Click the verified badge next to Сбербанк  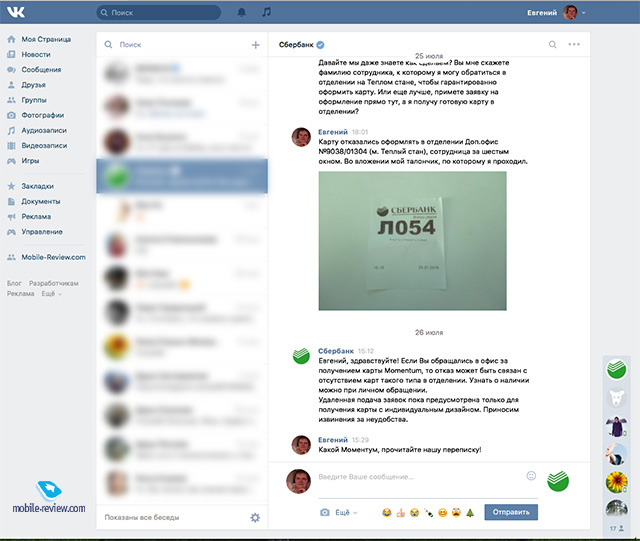click(320, 45)
